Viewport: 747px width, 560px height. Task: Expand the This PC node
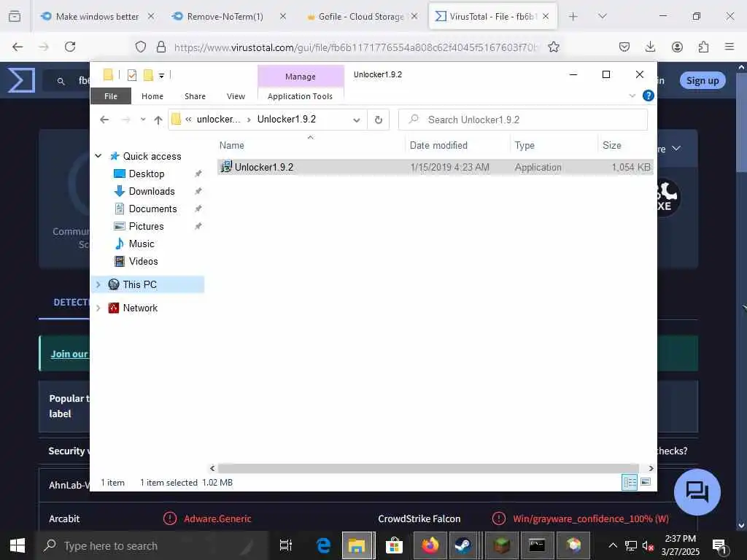pyautogui.click(x=98, y=284)
